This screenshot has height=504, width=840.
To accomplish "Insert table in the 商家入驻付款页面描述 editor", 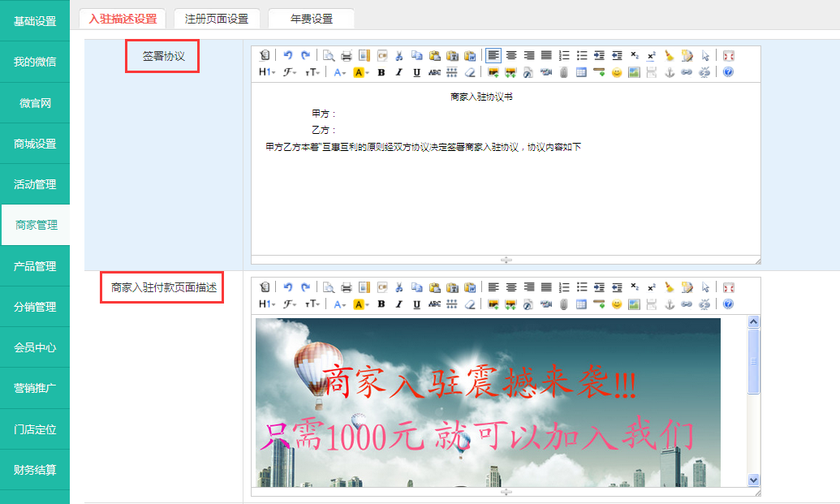I will [581, 304].
